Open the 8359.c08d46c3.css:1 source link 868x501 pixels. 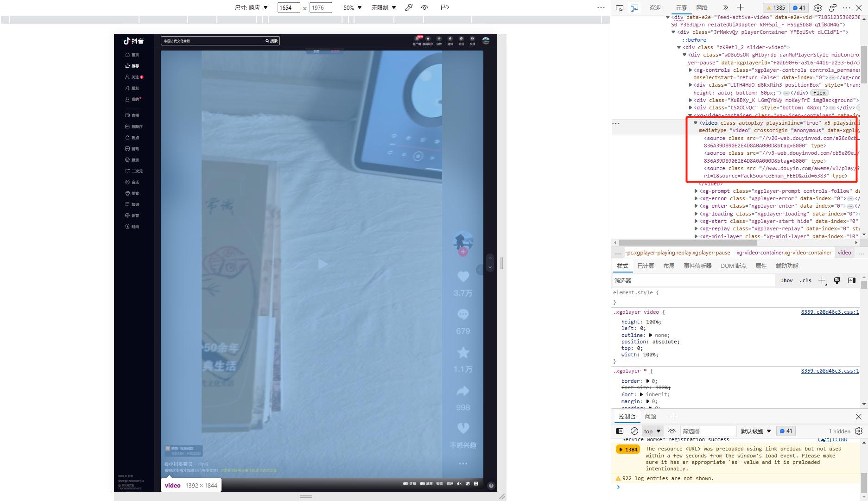(x=830, y=312)
